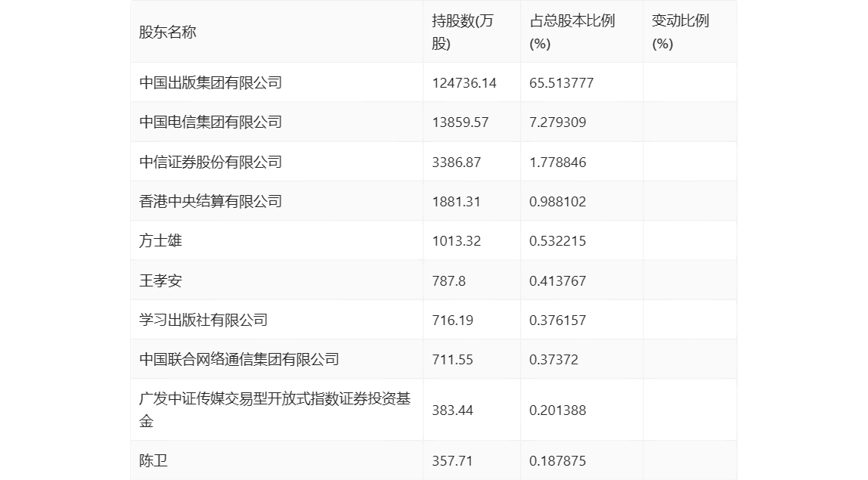Image resolution: width=868 pixels, height=480 pixels.
Task: Click holdings value 787.8
Action: pos(449,280)
